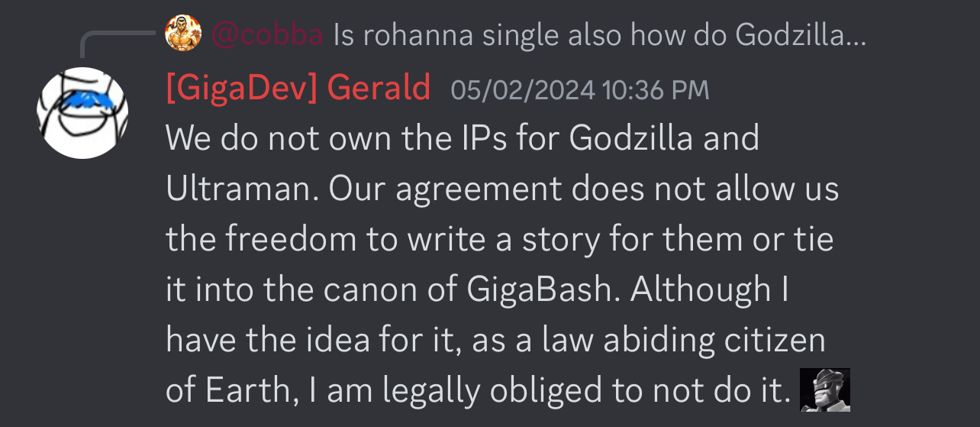Click the line 'the freedom to write a story'

point(499,240)
